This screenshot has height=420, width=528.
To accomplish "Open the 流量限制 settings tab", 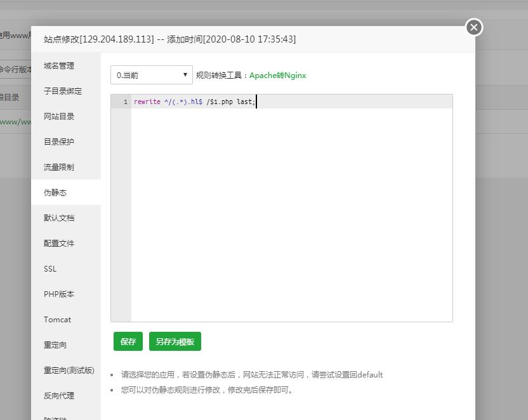I will point(59,167).
